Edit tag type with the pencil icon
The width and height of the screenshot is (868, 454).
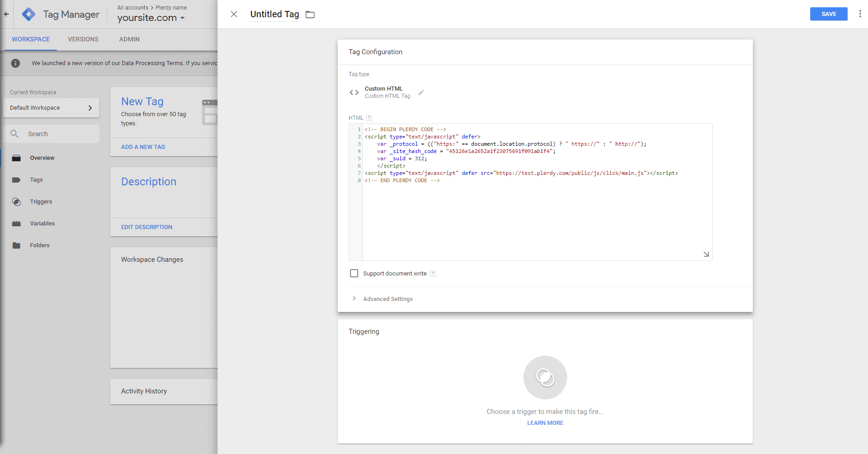pyautogui.click(x=421, y=92)
